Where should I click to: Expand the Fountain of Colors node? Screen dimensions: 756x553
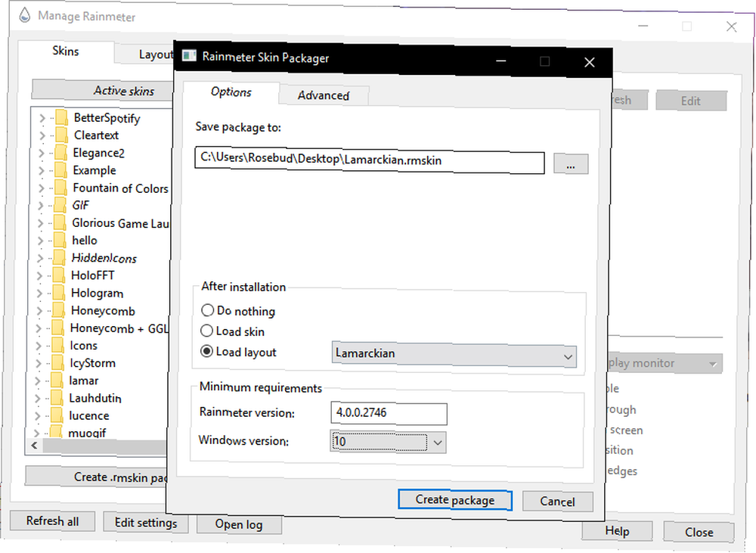[41, 188]
